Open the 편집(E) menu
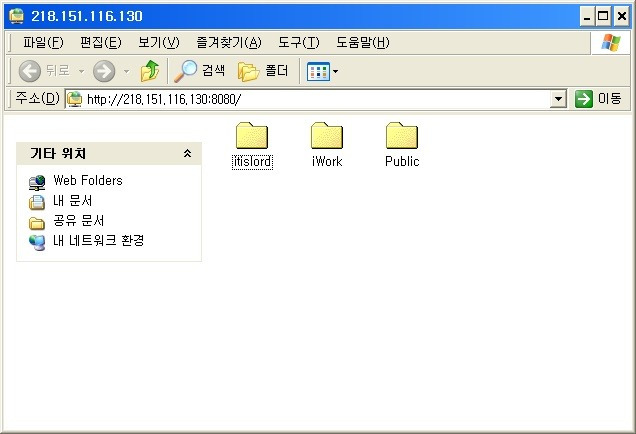The image size is (636, 434). (x=101, y=42)
